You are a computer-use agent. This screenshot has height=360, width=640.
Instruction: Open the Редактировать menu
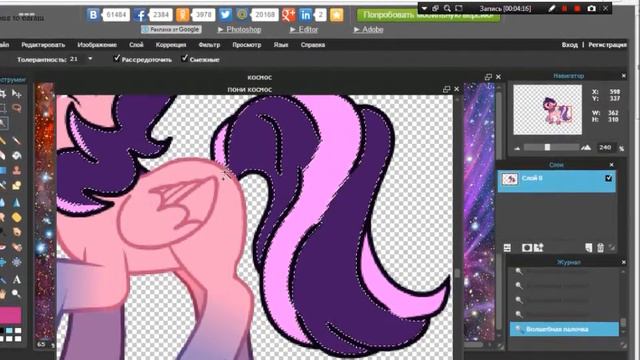[43, 45]
